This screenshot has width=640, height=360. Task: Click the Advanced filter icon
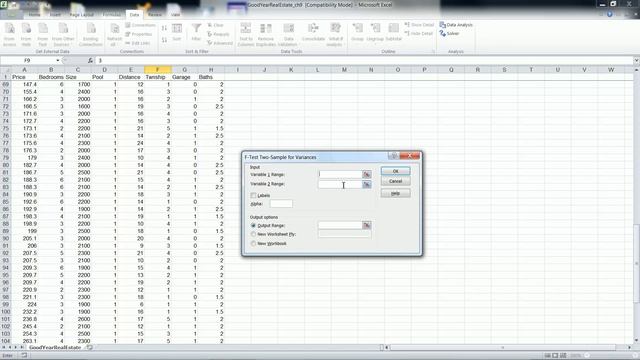(x=220, y=43)
